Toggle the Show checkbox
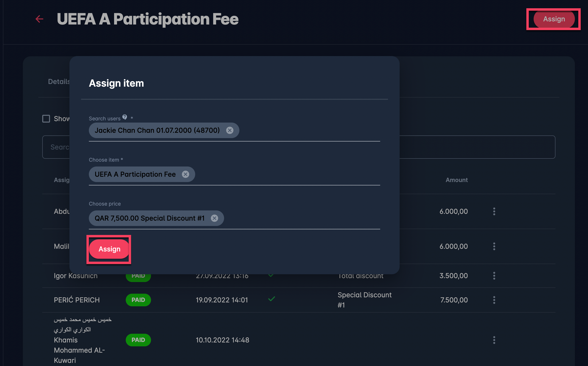The height and width of the screenshot is (366, 588). 46,119
